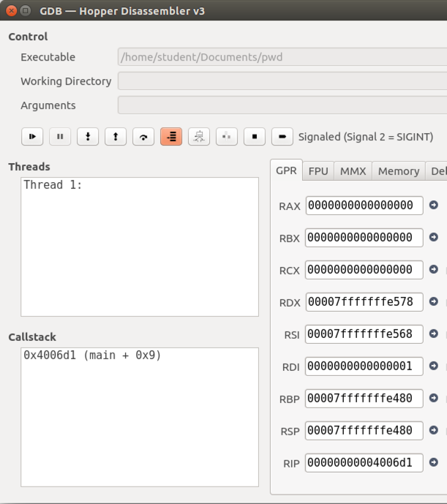
Task: Click the greyed-out graph toolbar button
Action: click(199, 137)
